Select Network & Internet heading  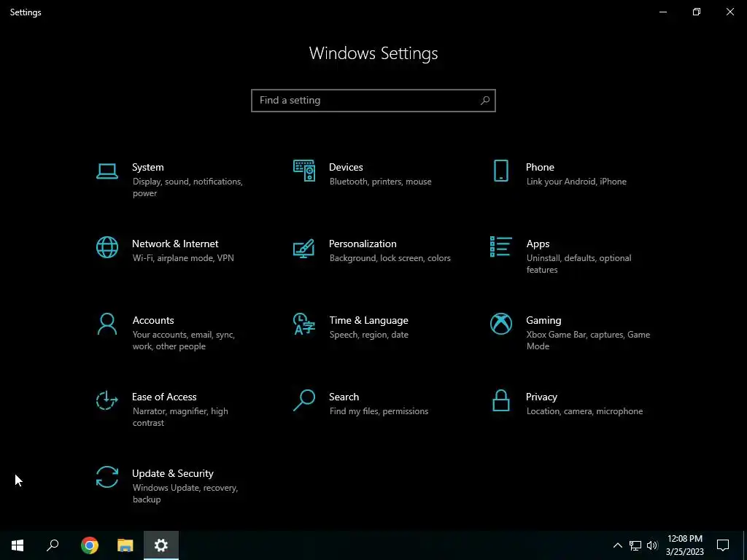point(175,244)
